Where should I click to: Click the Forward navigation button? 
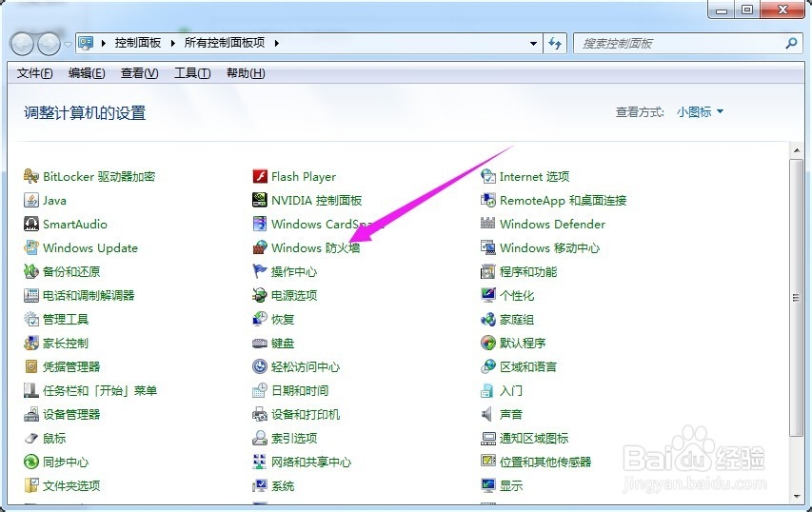50,45
